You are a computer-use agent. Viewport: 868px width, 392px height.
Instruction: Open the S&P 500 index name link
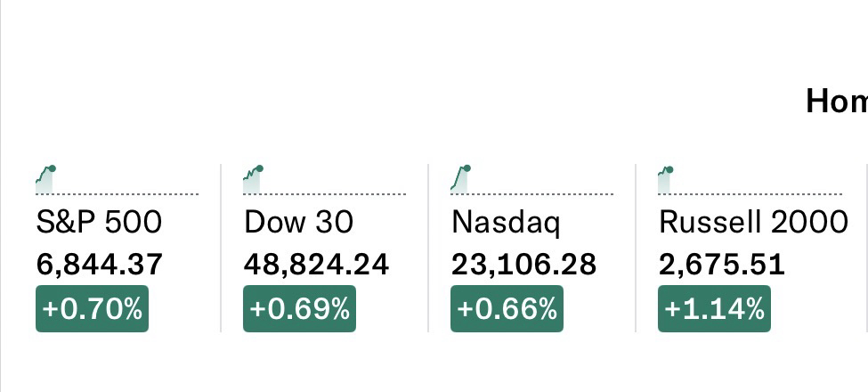[x=99, y=222]
